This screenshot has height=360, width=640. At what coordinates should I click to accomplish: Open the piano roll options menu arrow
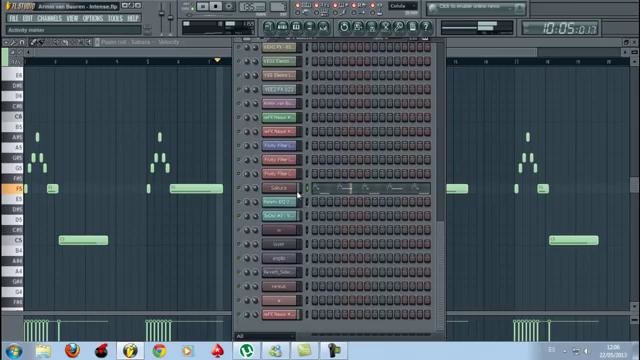[6, 42]
